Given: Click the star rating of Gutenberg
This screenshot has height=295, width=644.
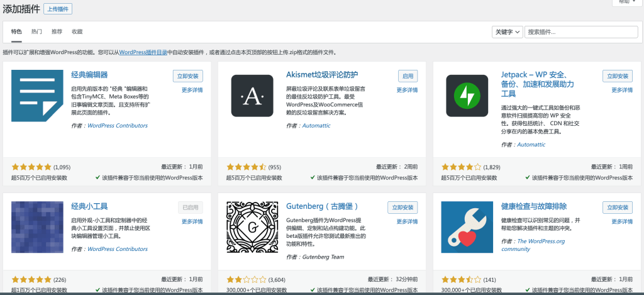Looking at the screenshot, I should point(247,280).
